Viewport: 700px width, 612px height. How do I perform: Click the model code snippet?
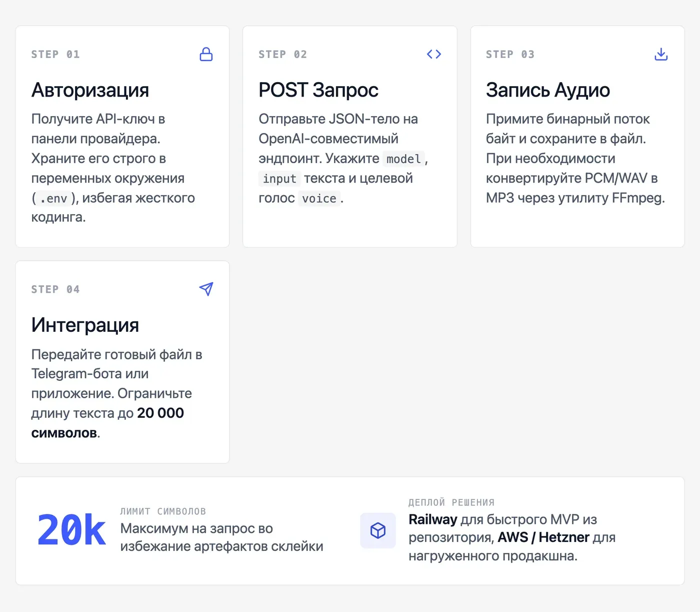click(x=403, y=159)
